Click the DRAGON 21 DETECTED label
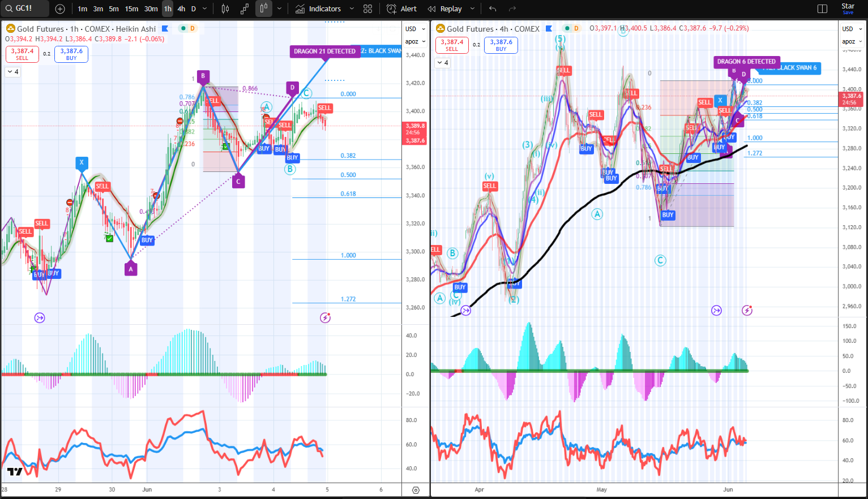 point(325,51)
